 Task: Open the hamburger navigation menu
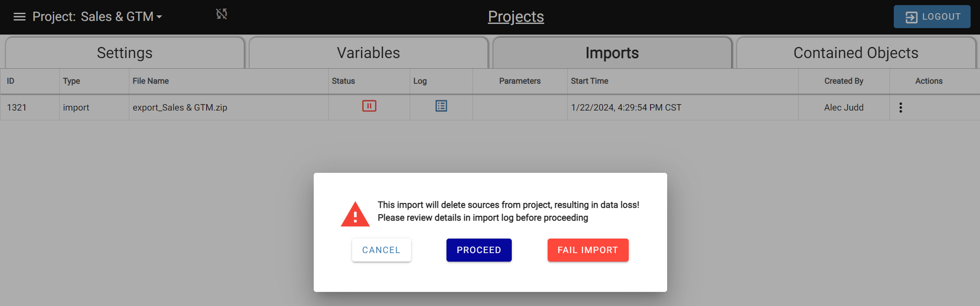click(x=20, y=17)
